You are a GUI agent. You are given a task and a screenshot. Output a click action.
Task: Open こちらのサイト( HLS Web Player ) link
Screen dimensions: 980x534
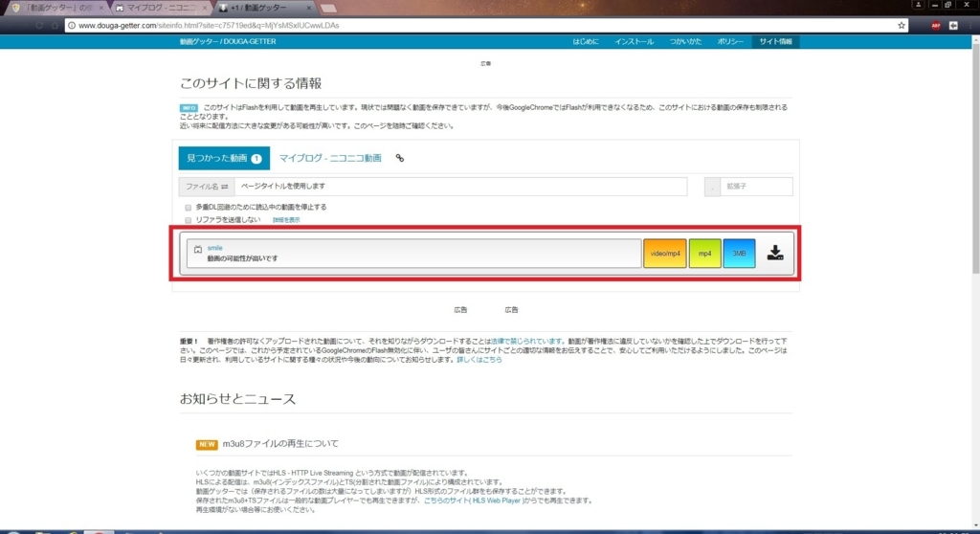pos(473,501)
